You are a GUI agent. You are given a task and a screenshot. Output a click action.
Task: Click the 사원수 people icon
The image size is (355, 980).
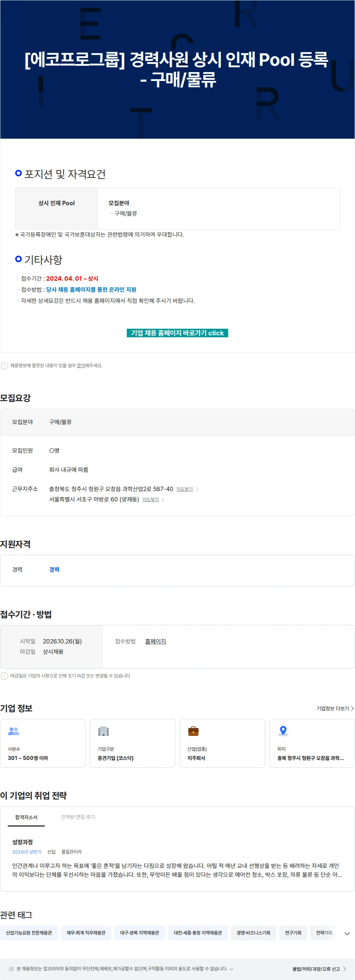(14, 731)
